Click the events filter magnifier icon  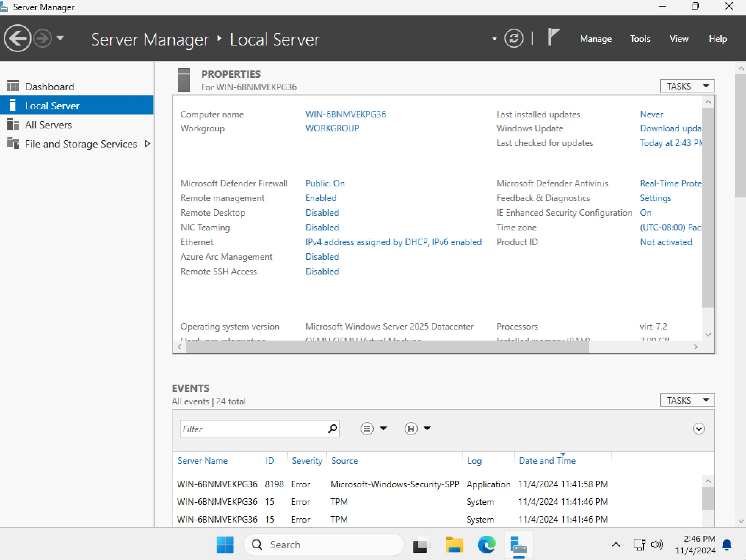(332, 428)
